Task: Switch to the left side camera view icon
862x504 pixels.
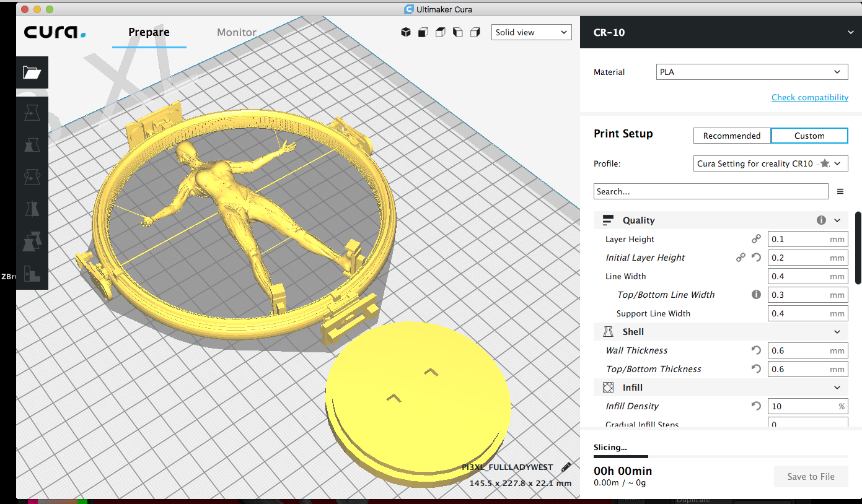Action: pyautogui.click(x=458, y=32)
